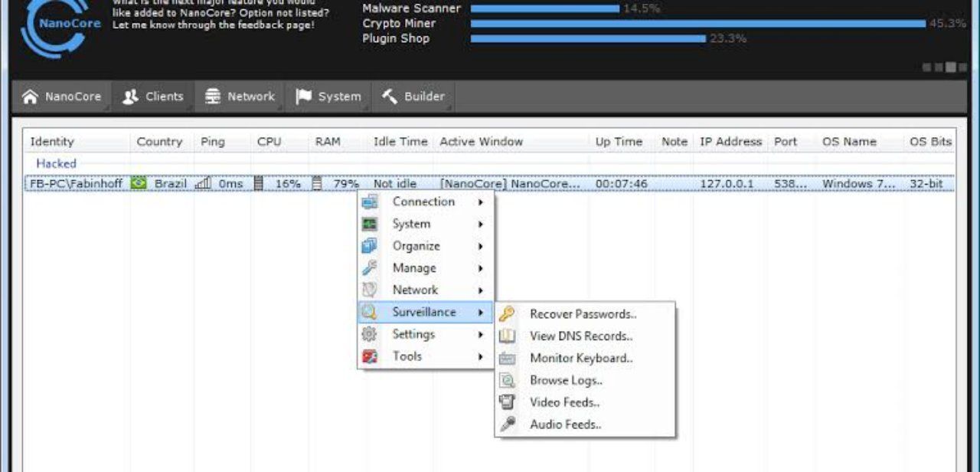Click the 00:07:46 up time cell
Image resolution: width=980 pixels, height=472 pixels.
pos(621,184)
